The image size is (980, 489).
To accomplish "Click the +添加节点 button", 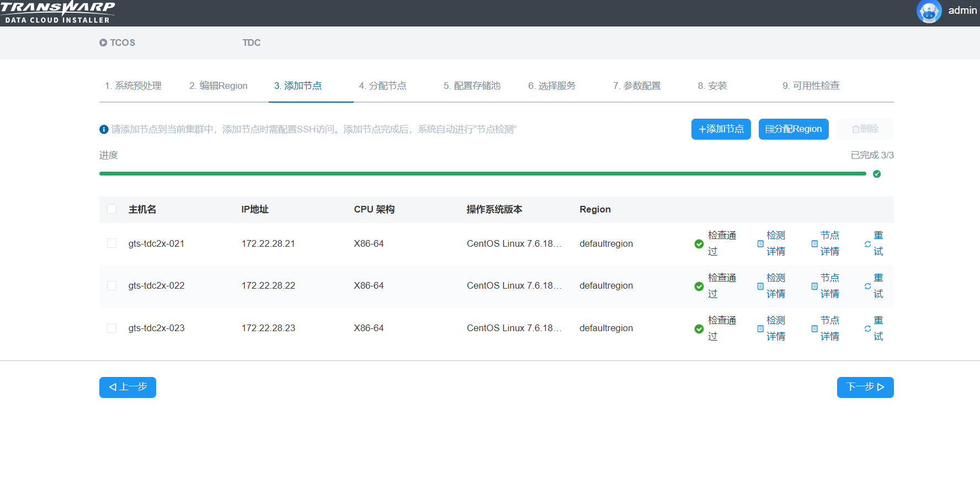I will [x=721, y=129].
